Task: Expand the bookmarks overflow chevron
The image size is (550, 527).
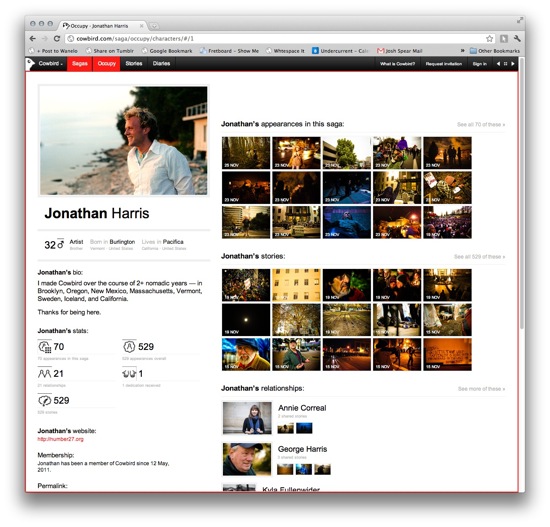Action: click(463, 51)
